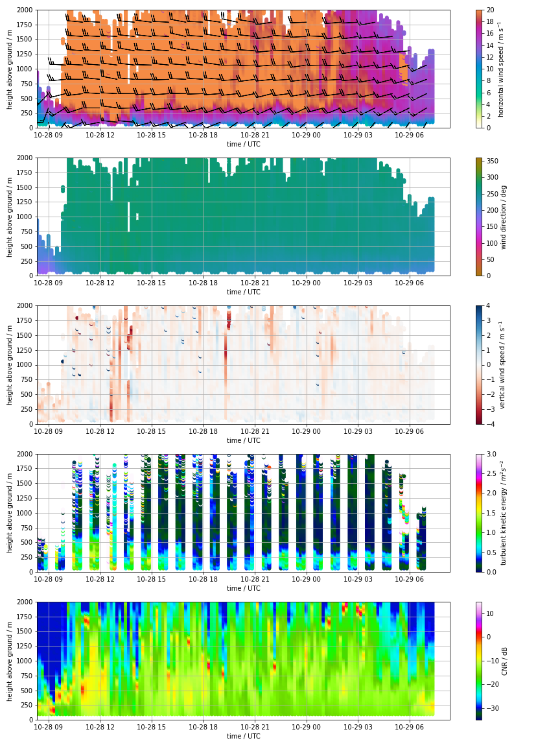Image resolution: width=560 pixels, height=747 pixels.
Task: Select the 350 tick on the wind direction colorbar
Action: (x=492, y=161)
